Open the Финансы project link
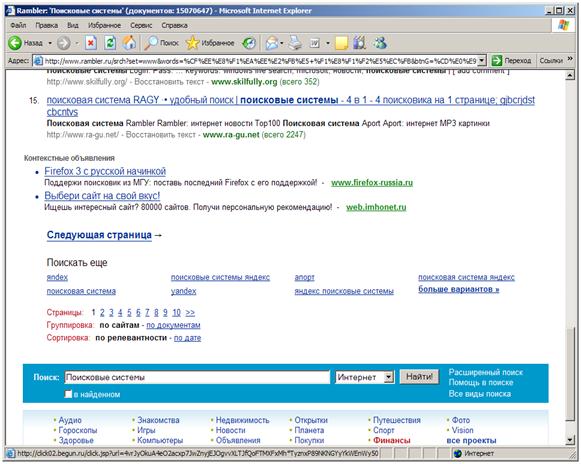The height and width of the screenshot is (464, 581). coord(392,440)
